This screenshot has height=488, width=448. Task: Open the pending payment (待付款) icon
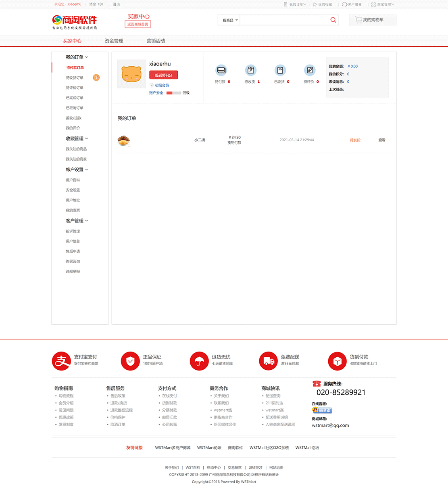(221, 70)
